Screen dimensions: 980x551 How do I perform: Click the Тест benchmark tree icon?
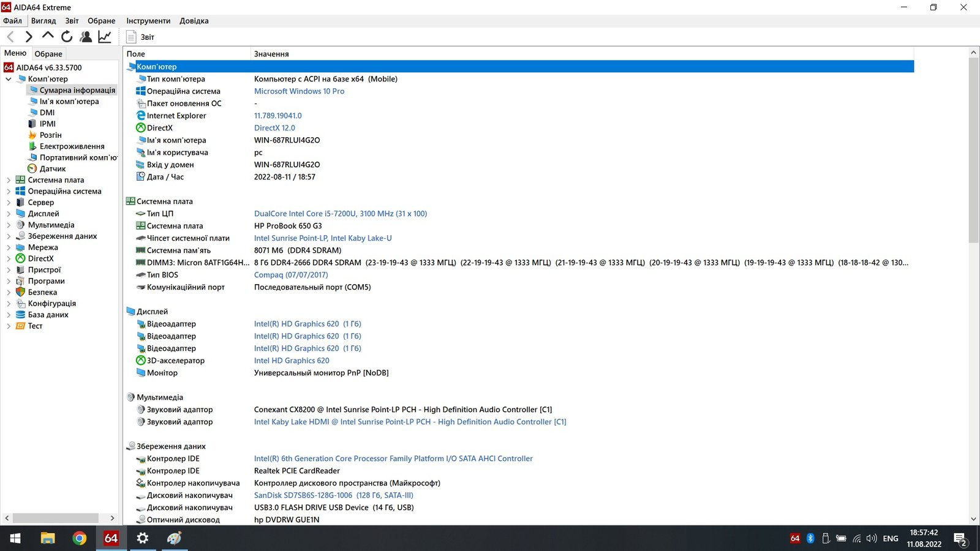coord(20,326)
